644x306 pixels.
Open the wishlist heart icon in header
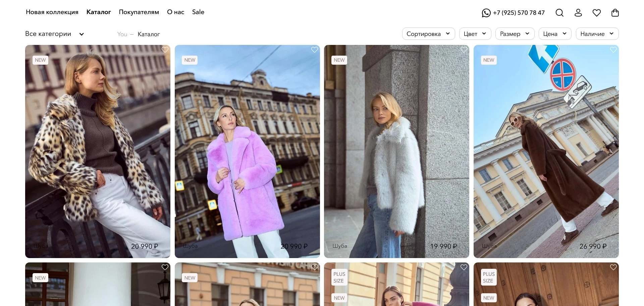(x=596, y=13)
